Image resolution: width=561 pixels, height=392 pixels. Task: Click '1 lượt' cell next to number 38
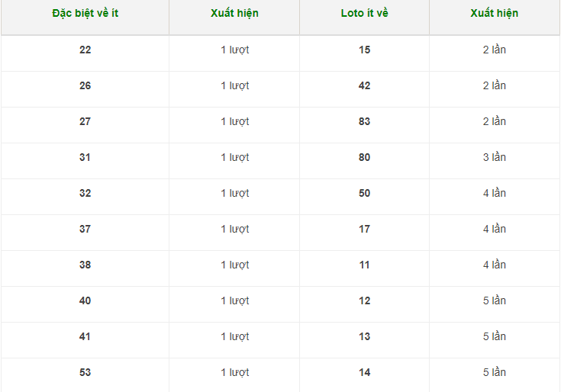tap(234, 265)
